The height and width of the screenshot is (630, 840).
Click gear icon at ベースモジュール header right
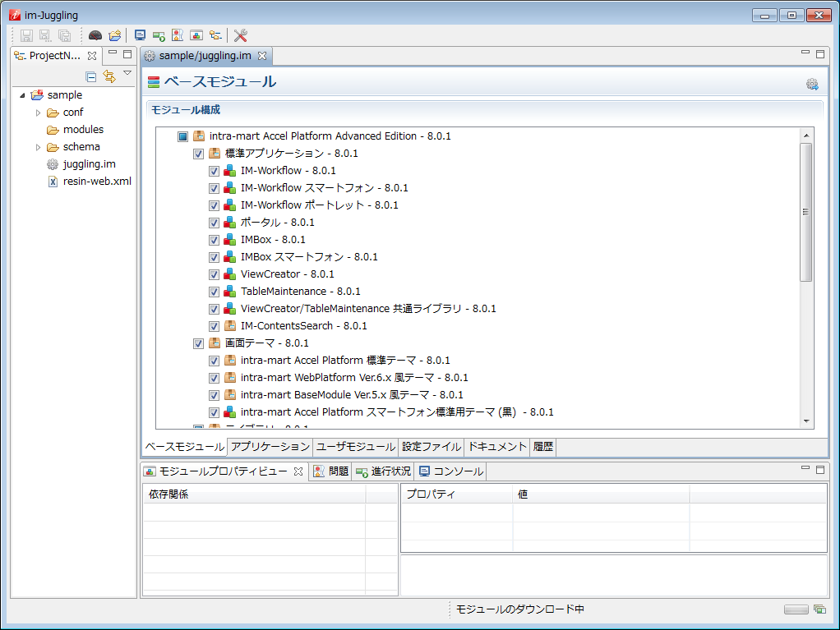(812, 84)
